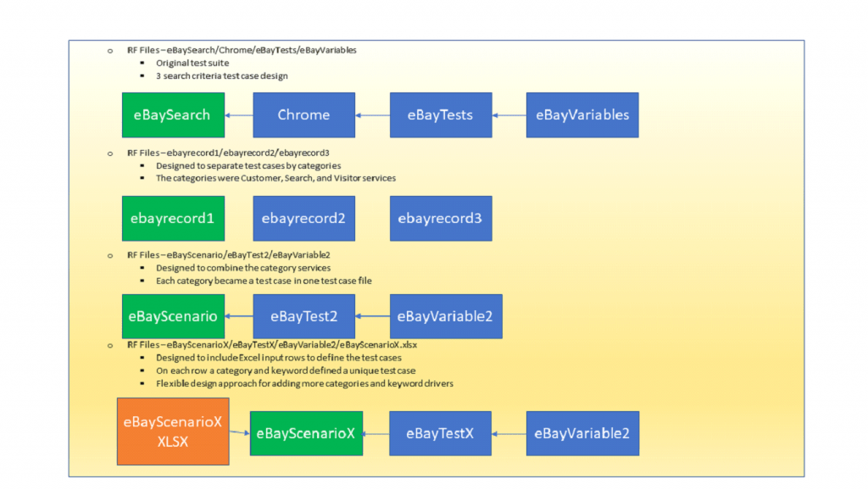868x490 pixels.
Task: Click the ebayrecord3 box
Action: (x=441, y=218)
